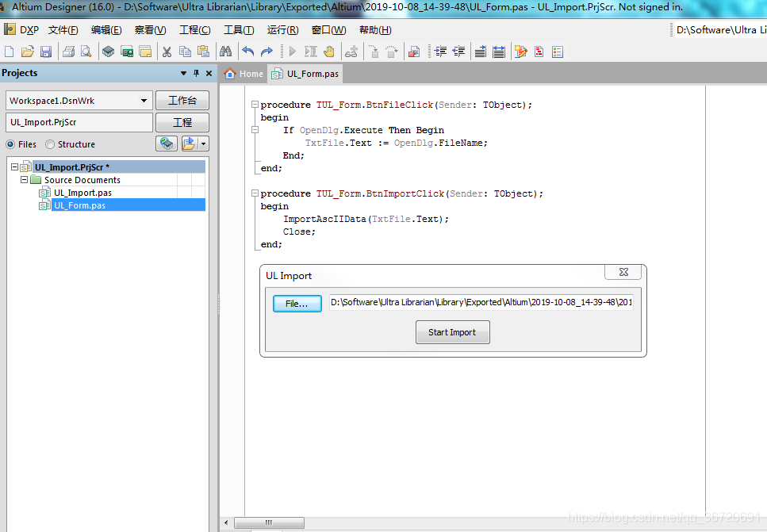Redo with the blue forward arrow
Image resolution: width=767 pixels, height=532 pixels.
pyautogui.click(x=267, y=52)
